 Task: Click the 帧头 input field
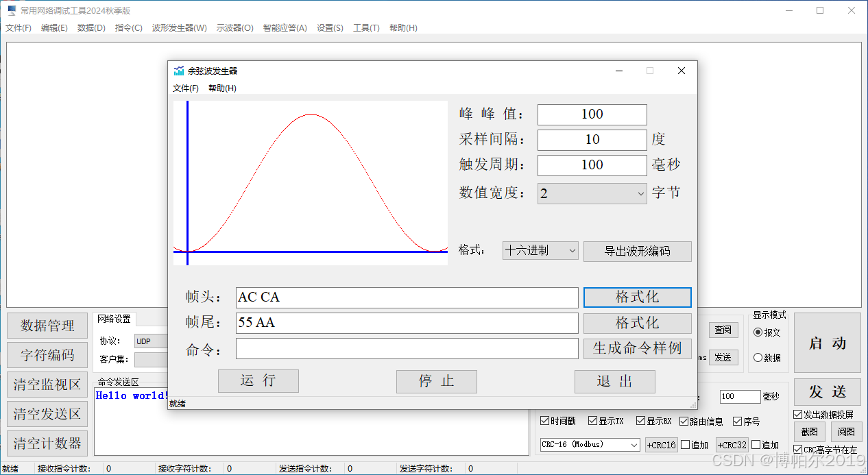click(407, 297)
